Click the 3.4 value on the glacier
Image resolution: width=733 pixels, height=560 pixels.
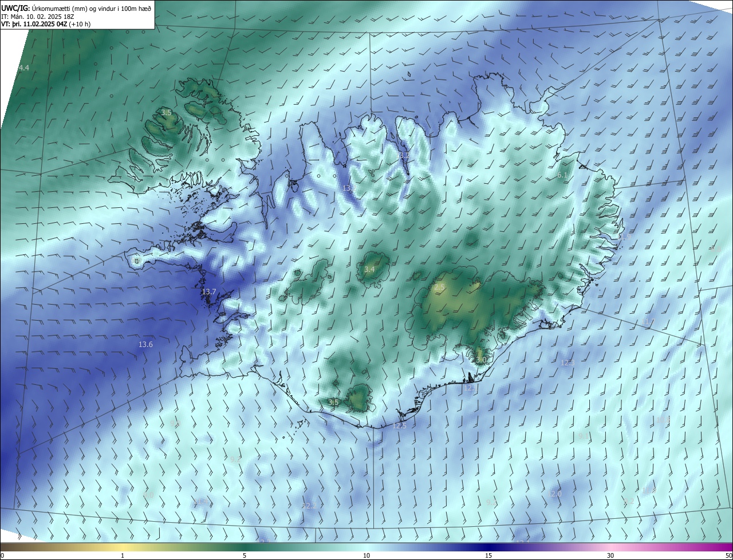click(369, 269)
